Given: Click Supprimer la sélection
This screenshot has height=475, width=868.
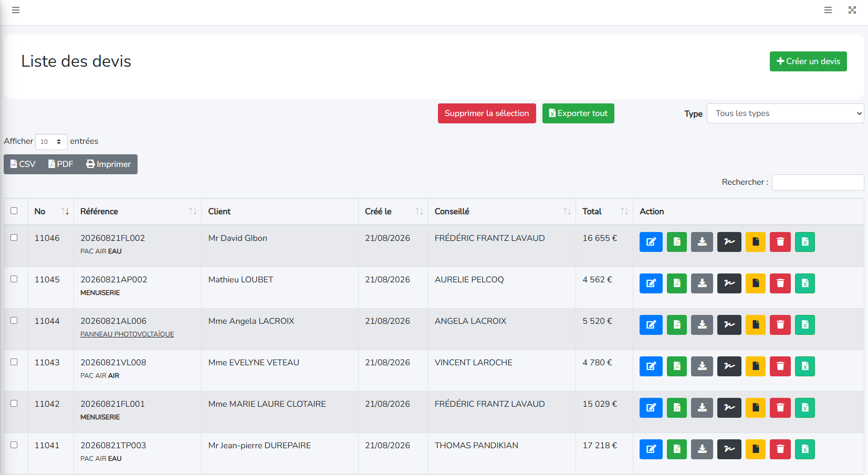Looking at the screenshot, I should click(487, 113).
